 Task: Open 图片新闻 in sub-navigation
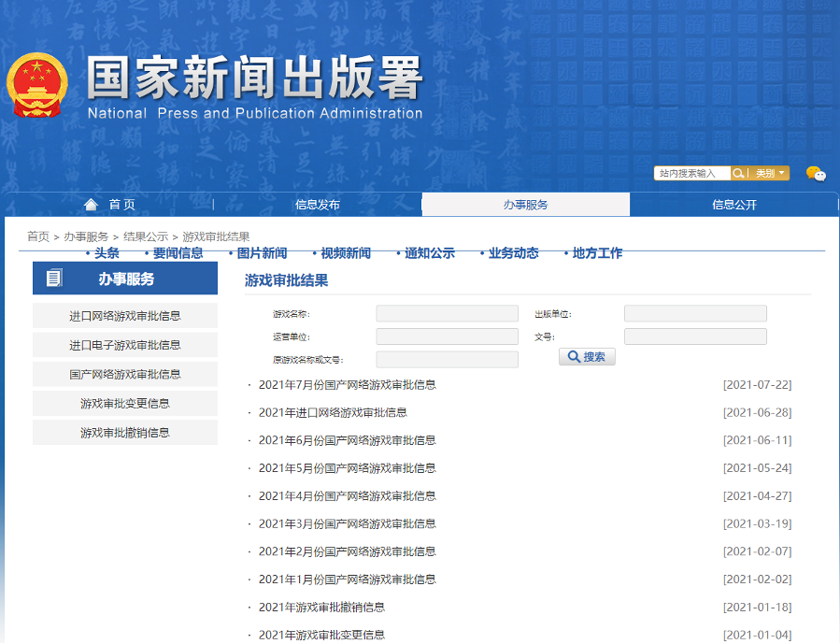262,253
